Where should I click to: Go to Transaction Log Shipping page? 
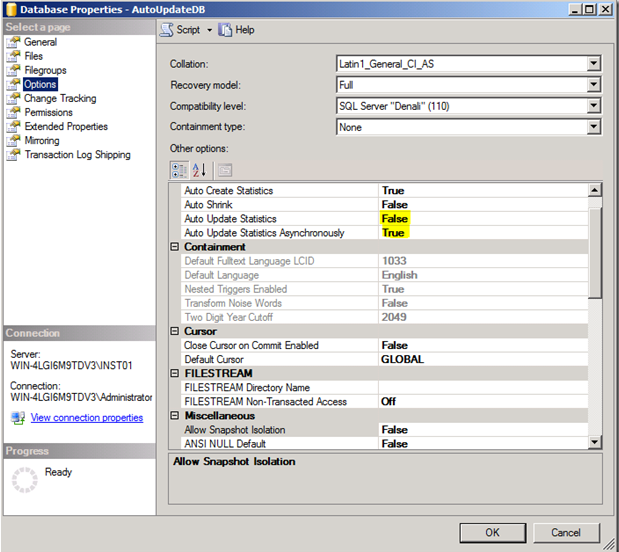[76, 155]
